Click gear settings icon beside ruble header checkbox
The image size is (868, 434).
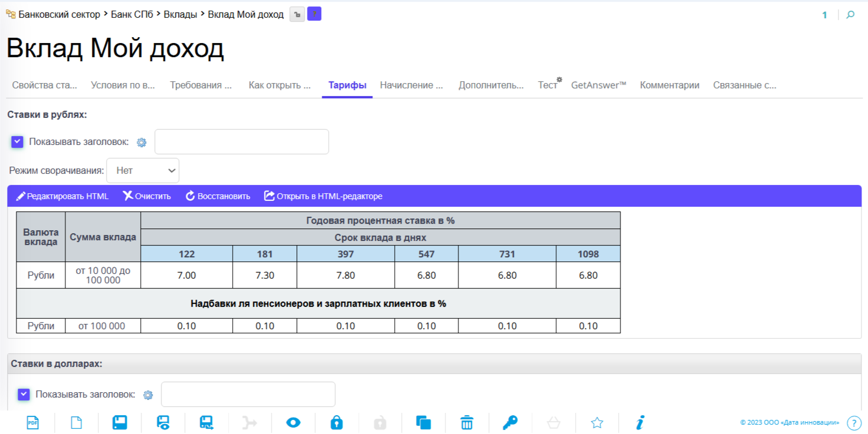(x=141, y=142)
